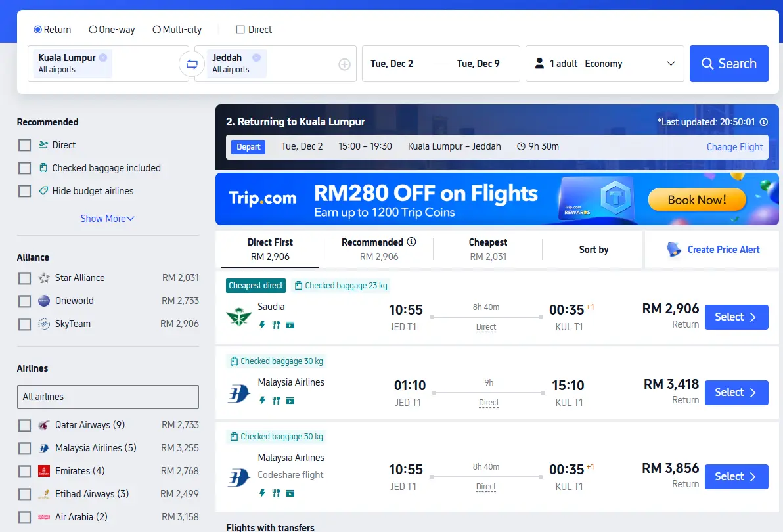Click the All airlines search field
The height and width of the screenshot is (532, 783).
point(108,397)
